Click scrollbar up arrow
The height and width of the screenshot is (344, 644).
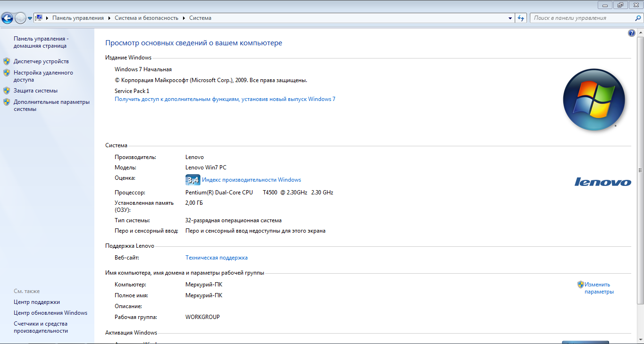click(640, 33)
